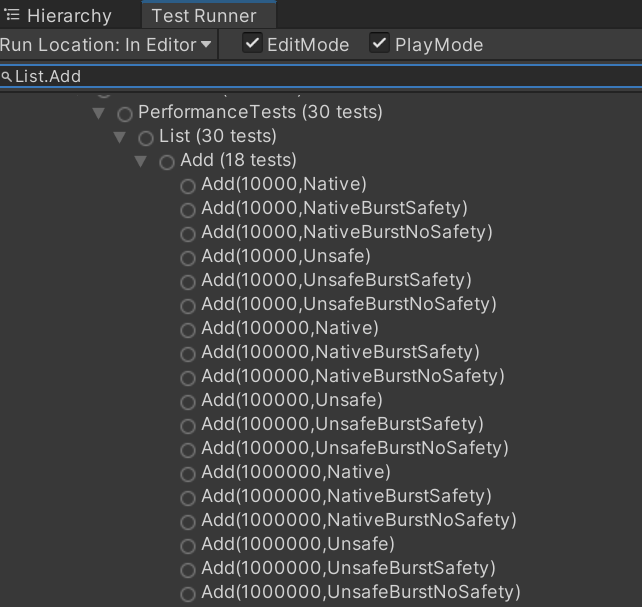Select the Test Runner tab

click(x=204, y=16)
